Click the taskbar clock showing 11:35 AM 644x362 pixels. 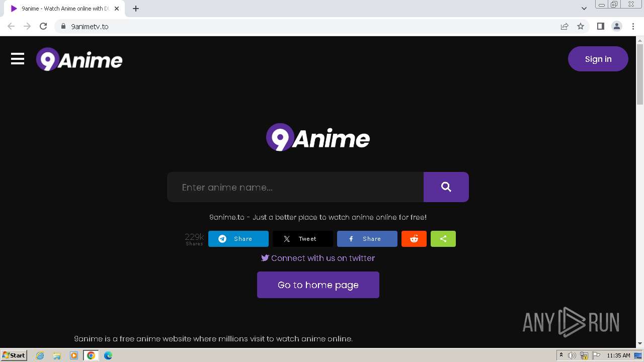[618, 355]
